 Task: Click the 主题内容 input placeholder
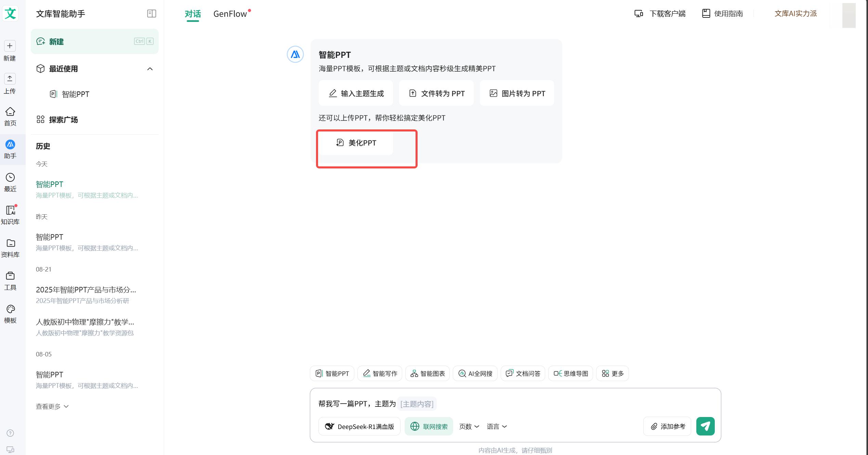point(417,404)
